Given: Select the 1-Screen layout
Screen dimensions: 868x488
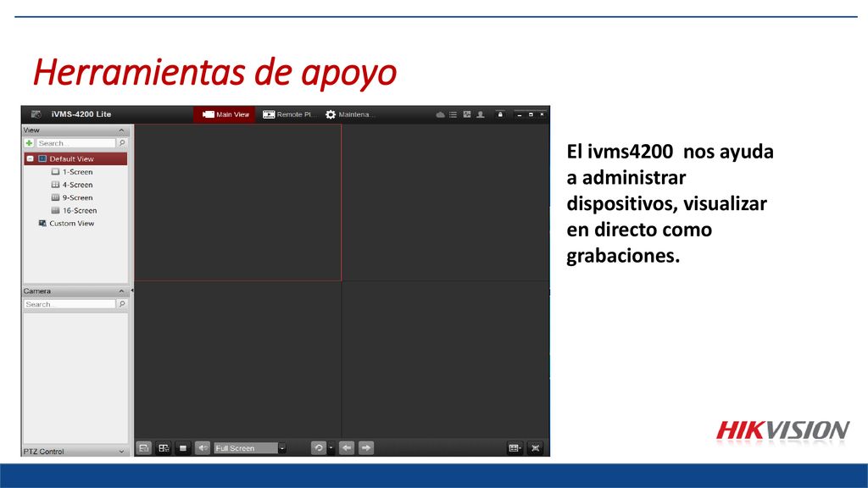Looking at the screenshot, I should pyautogui.click(x=72, y=172).
